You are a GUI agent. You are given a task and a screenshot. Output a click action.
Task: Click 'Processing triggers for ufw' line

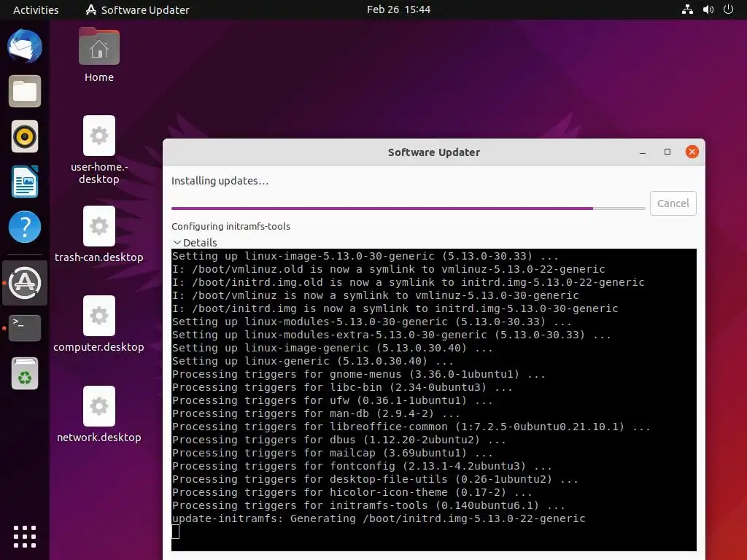coord(332,400)
